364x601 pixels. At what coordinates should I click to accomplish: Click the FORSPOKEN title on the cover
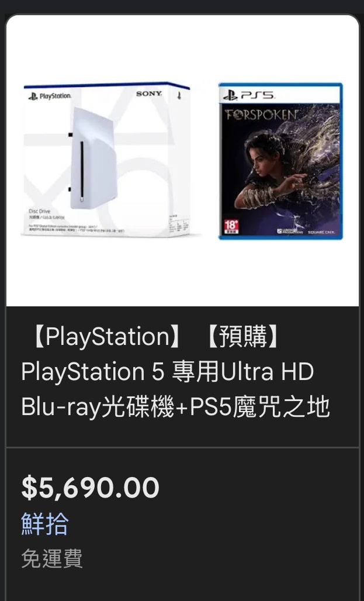coord(262,114)
